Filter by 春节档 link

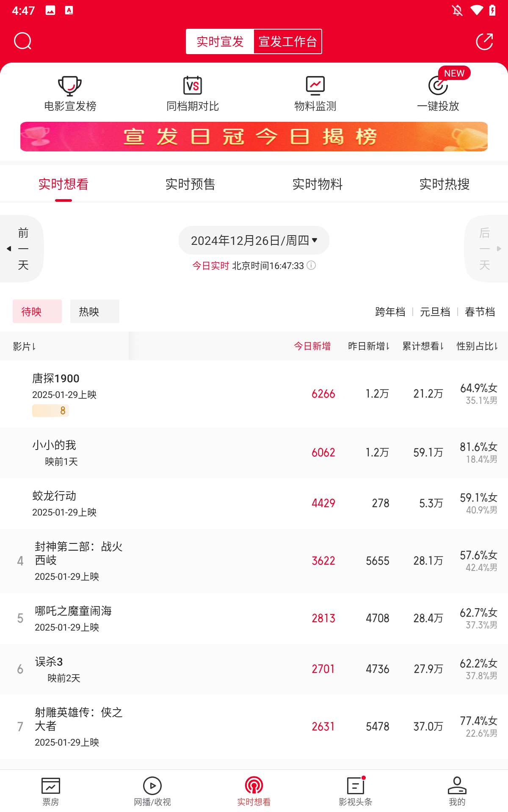pyautogui.click(x=480, y=312)
